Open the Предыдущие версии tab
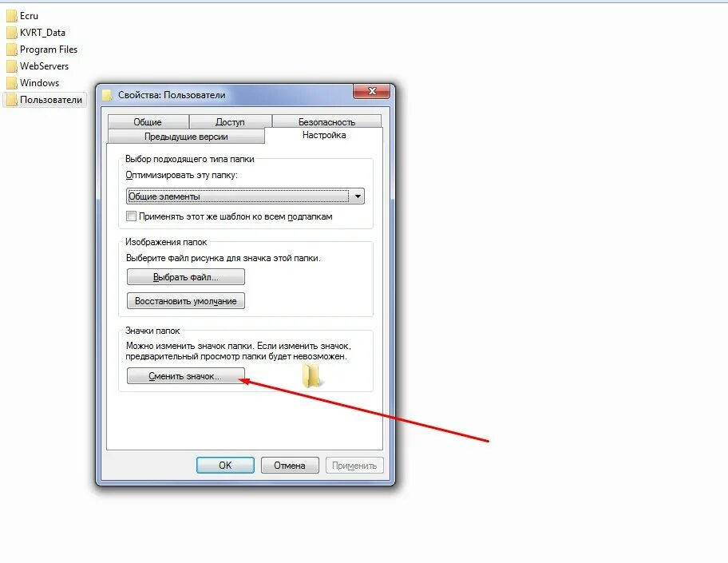The image size is (728, 563). pyautogui.click(x=186, y=137)
